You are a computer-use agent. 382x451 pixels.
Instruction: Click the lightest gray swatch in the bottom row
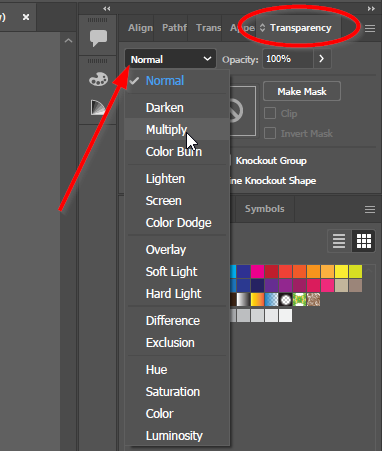tap(285, 316)
